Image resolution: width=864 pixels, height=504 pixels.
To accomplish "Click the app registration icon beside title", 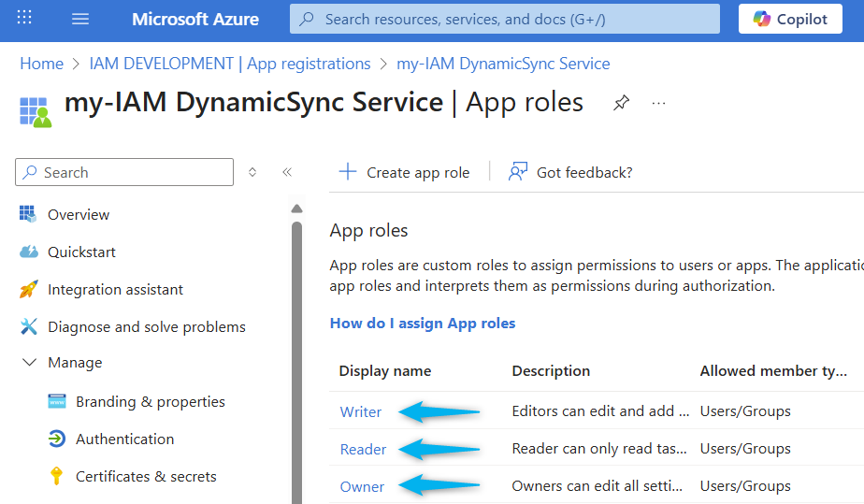I will click(36, 112).
